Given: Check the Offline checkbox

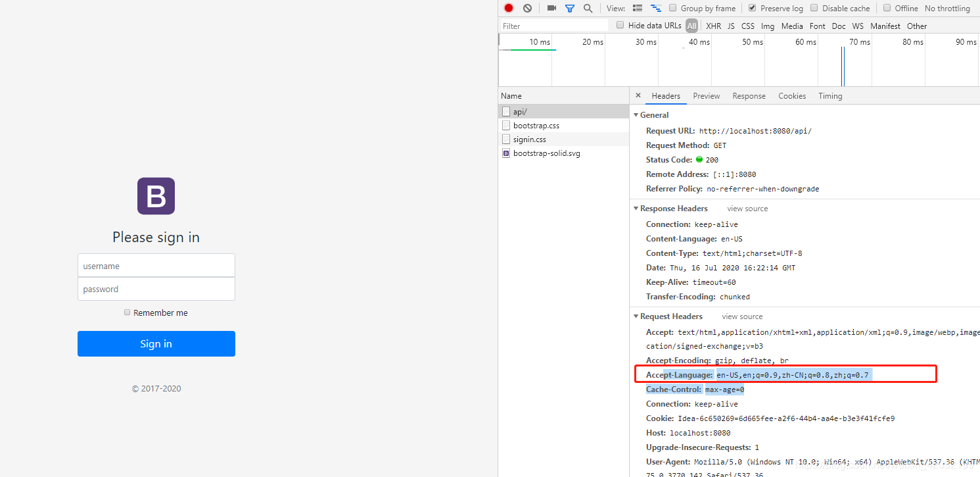Looking at the screenshot, I should (x=887, y=8).
